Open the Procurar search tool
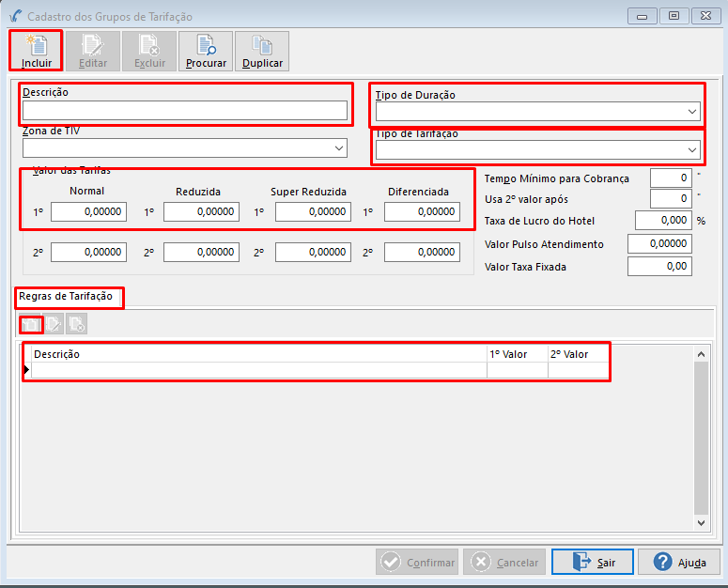This screenshot has width=728, height=588. pos(206,51)
